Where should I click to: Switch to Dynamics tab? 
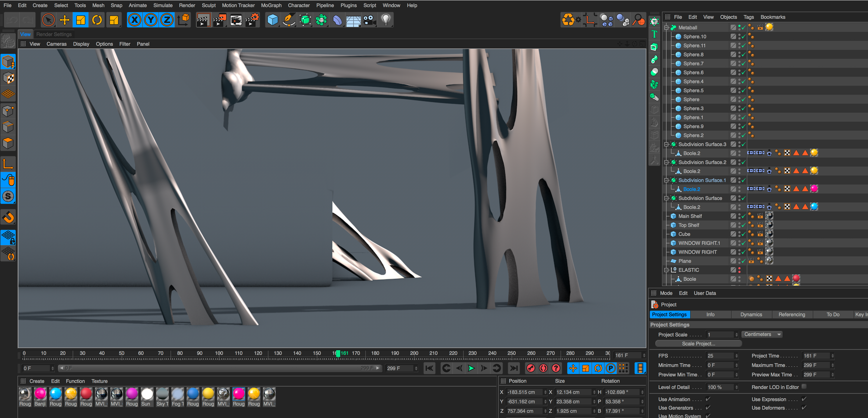click(x=751, y=314)
